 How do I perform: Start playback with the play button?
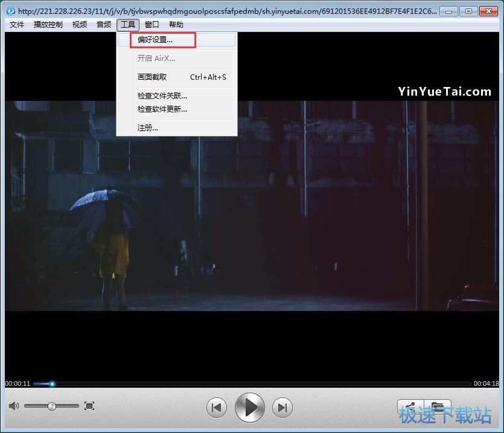tap(250, 408)
